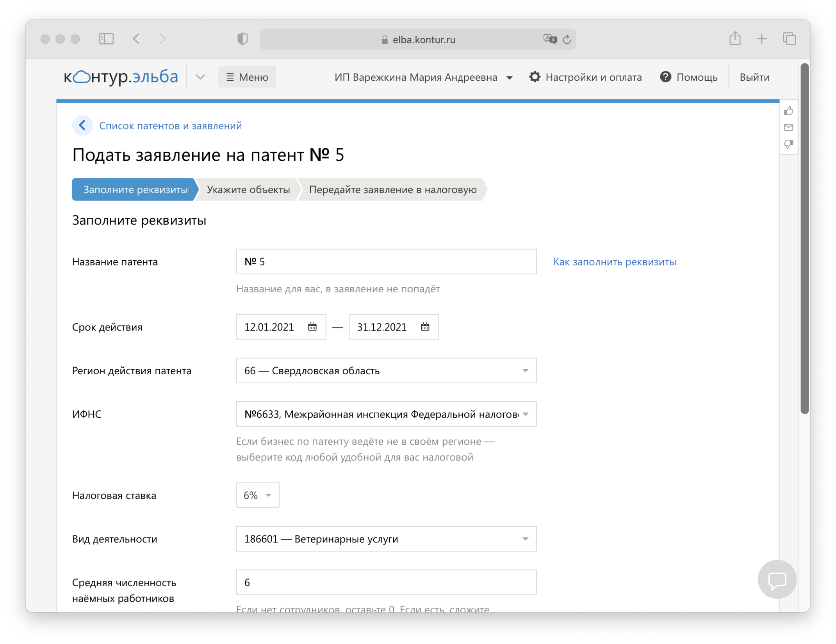Image resolution: width=836 pixels, height=644 pixels.
Task: Open a new tab with plus icon
Action: click(x=761, y=39)
